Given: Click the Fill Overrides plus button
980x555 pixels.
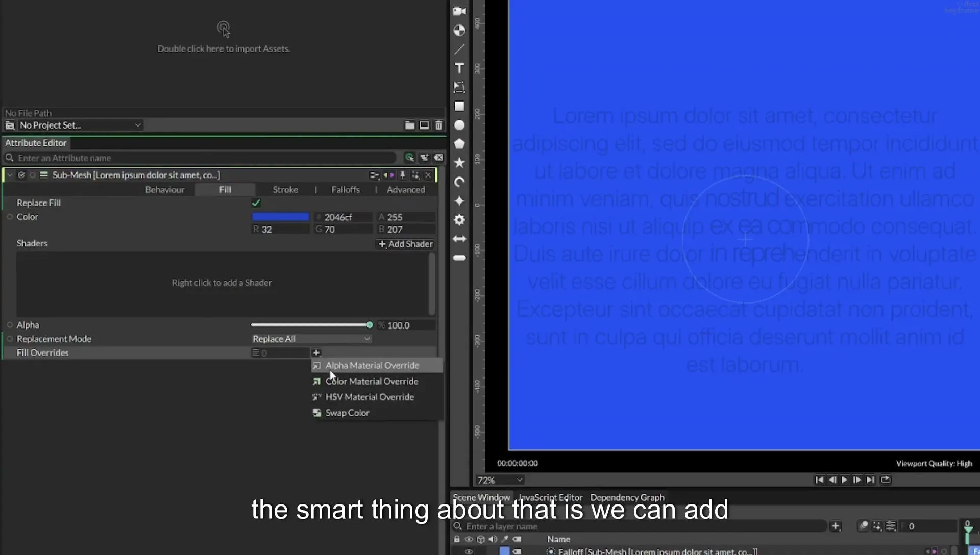Looking at the screenshot, I should click(x=316, y=352).
